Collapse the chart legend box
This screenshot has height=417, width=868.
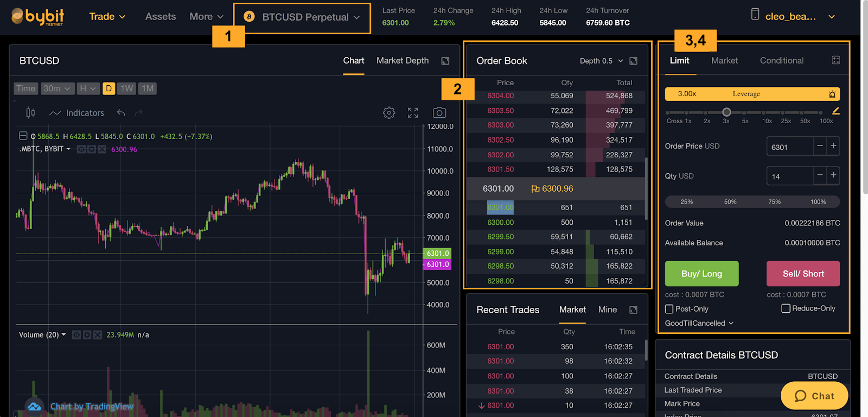[23, 136]
